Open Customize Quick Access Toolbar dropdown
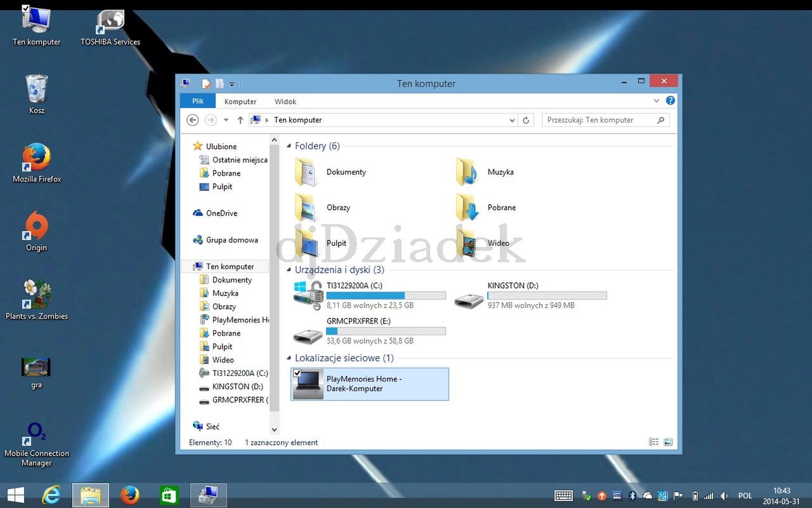 (232, 84)
